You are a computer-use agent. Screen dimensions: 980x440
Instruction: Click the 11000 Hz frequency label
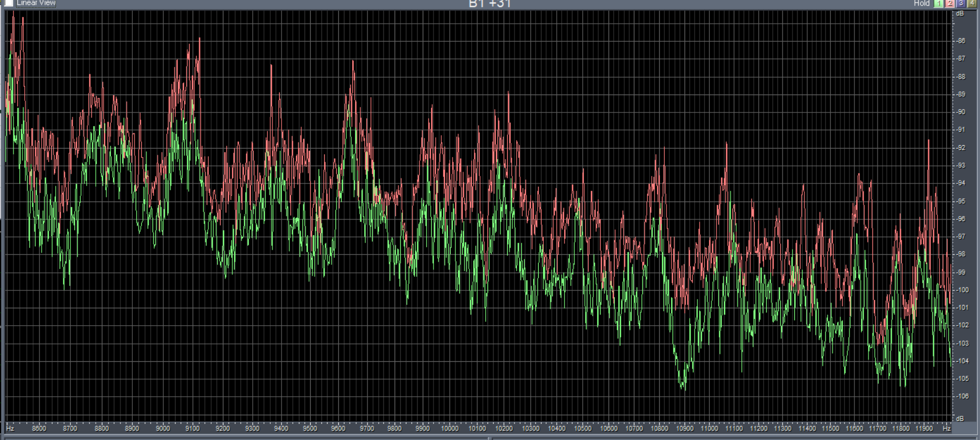click(x=709, y=428)
